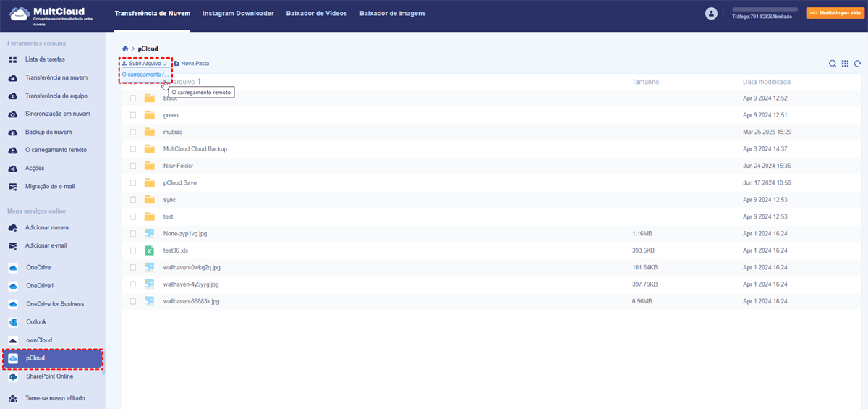Click pCloud in the breadcrumb
Image resolution: width=868 pixels, height=409 pixels.
click(148, 49)
